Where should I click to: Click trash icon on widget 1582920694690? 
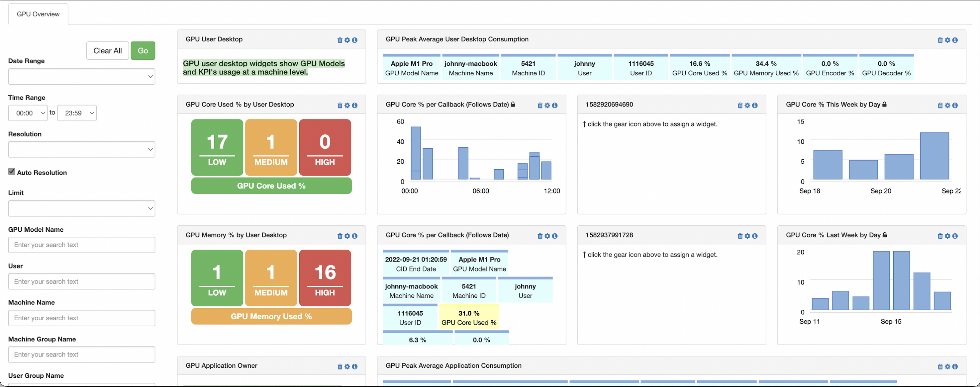(x=740, y=106)
